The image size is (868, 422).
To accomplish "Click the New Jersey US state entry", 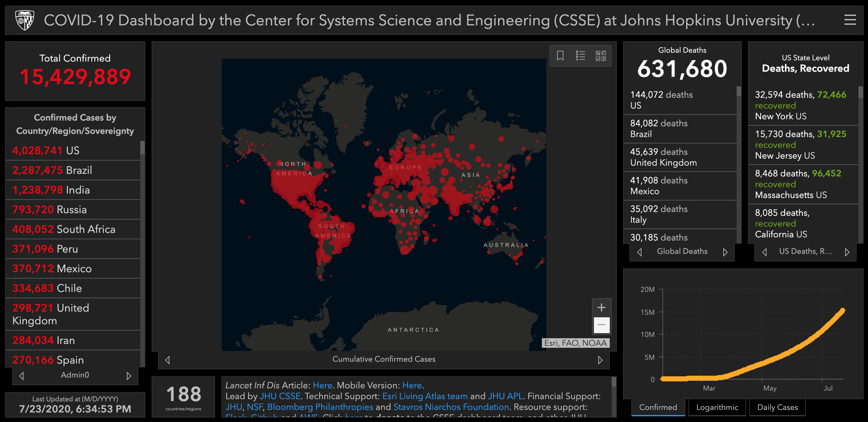I will (x=803, y=145).
